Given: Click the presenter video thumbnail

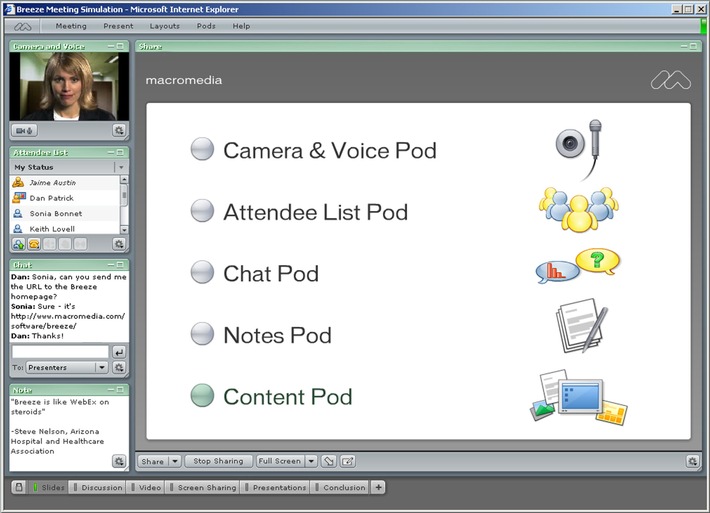Looking at the screenshot, I should point(69,86).
